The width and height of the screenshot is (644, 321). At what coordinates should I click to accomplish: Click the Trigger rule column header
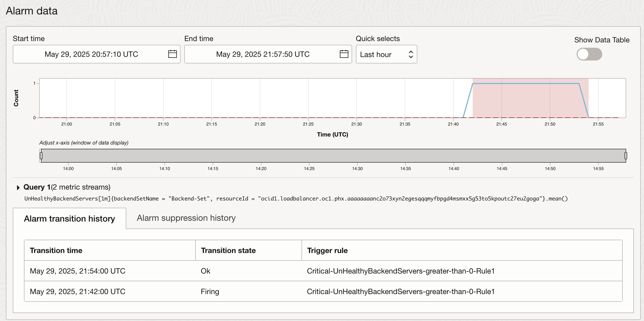327,251
